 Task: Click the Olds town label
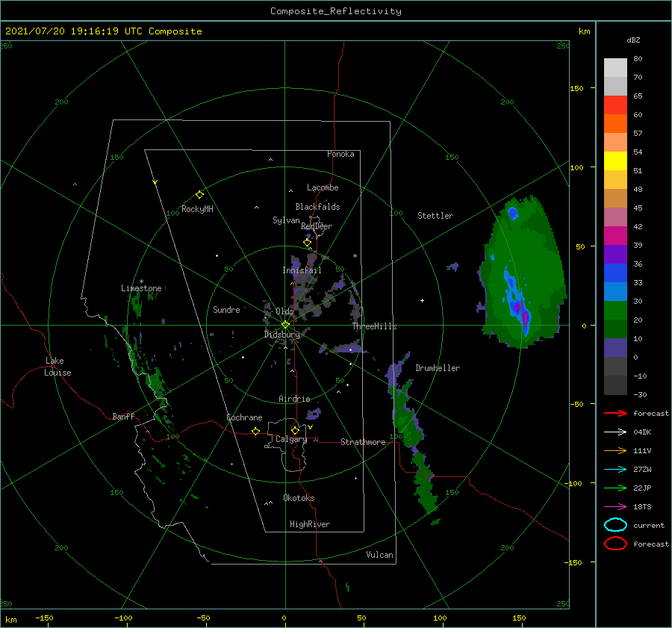point(284,311)
